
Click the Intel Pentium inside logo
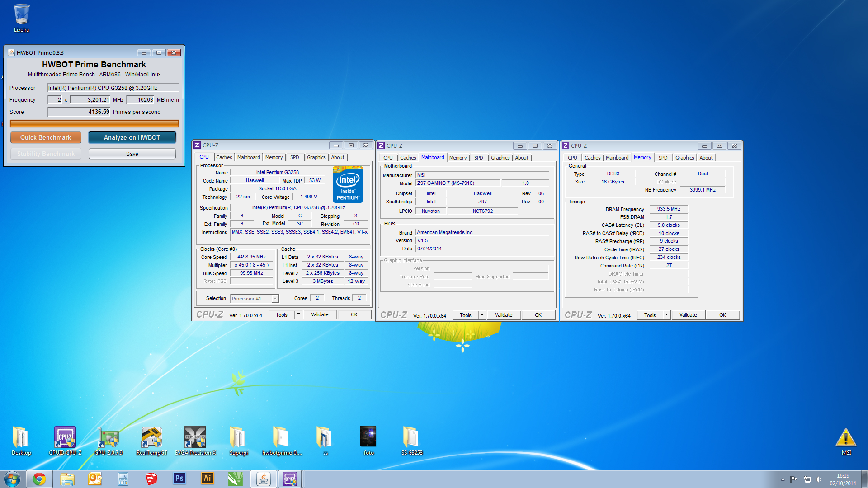click(348, 184)
